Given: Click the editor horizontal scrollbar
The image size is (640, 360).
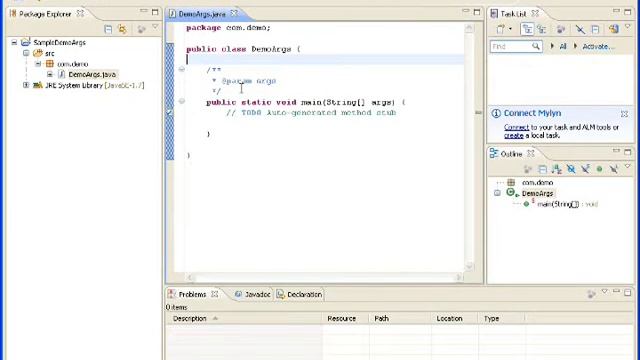Looking at the screenshot, I should [x=324, y=278].
